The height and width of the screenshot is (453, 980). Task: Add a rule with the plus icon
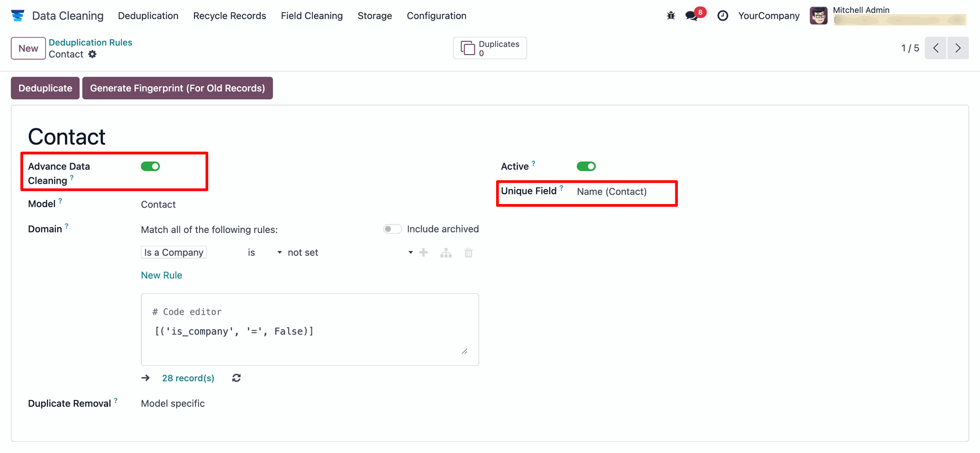tap(424, 253)
